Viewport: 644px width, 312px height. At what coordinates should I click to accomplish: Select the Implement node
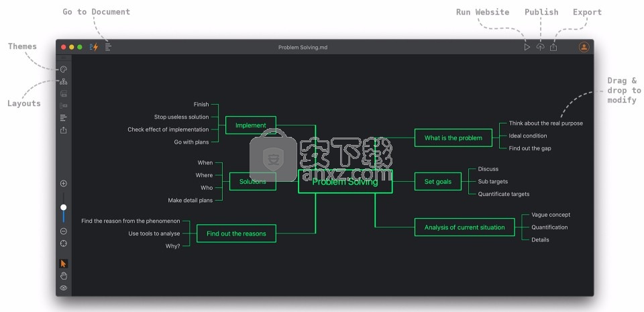250,125
